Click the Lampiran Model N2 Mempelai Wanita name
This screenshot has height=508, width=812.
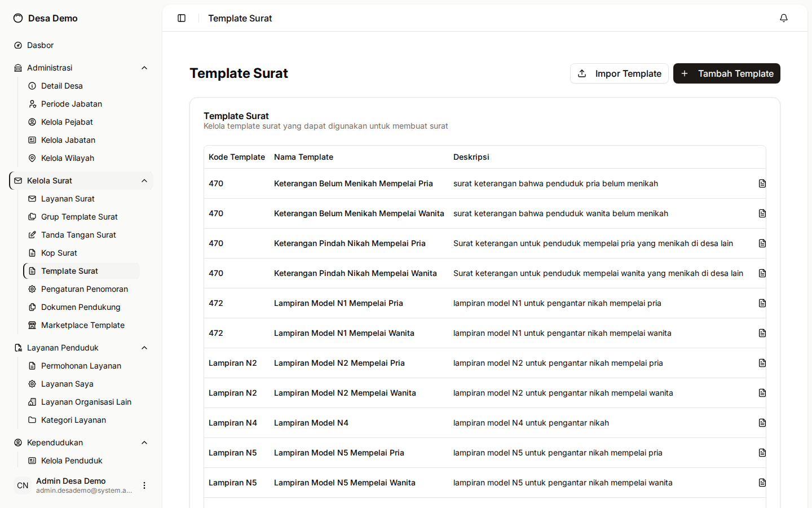[x=345, y=393]
